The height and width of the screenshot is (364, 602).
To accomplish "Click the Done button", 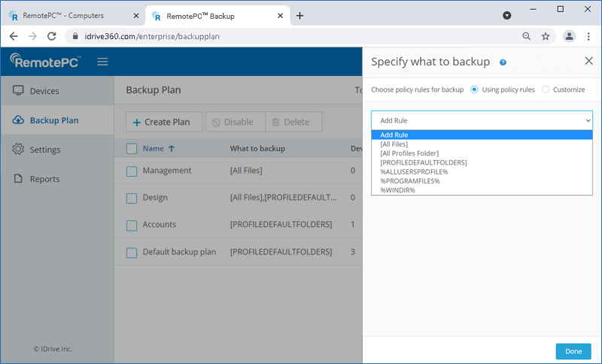I will tap(573, 351).
